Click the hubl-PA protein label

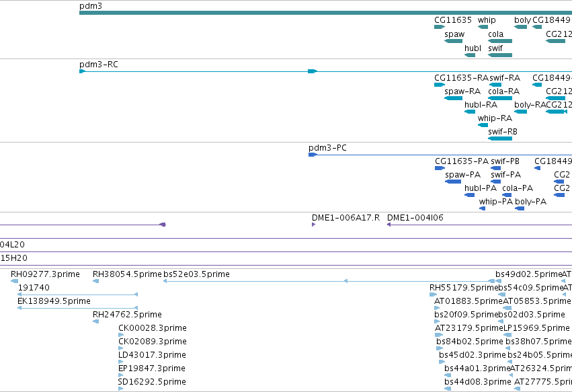(x=481, y=188)
